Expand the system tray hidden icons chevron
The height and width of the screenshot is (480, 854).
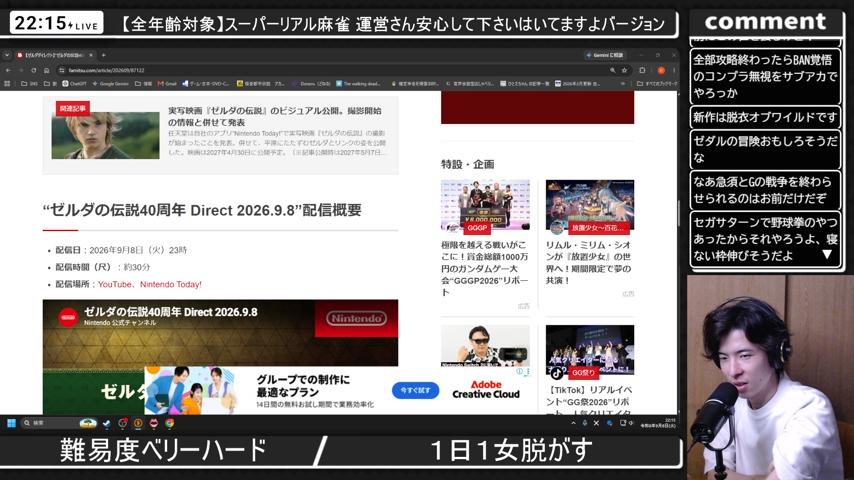(x=573, y=423)
